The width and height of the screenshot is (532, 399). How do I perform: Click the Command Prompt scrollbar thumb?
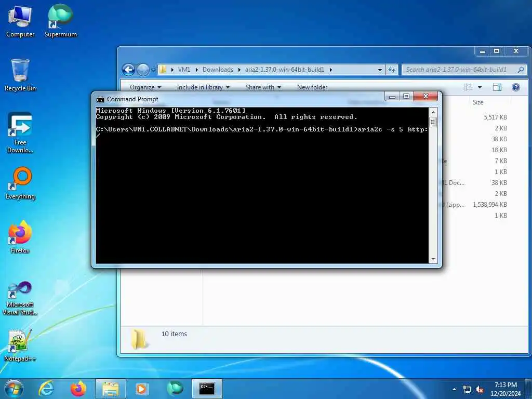tap(433, 122)
